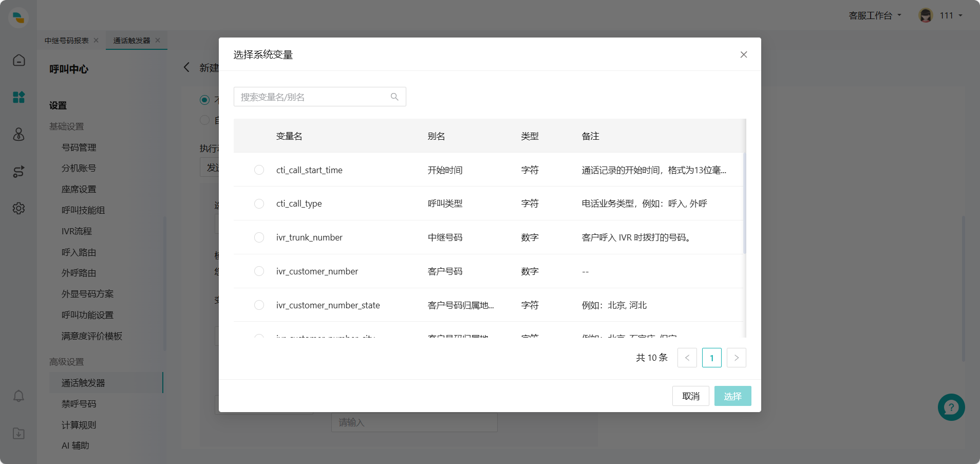Screen dimensions: 980x464
Task: Select the cti_call_start_time radio button
Action: click(x=258, y=170)
